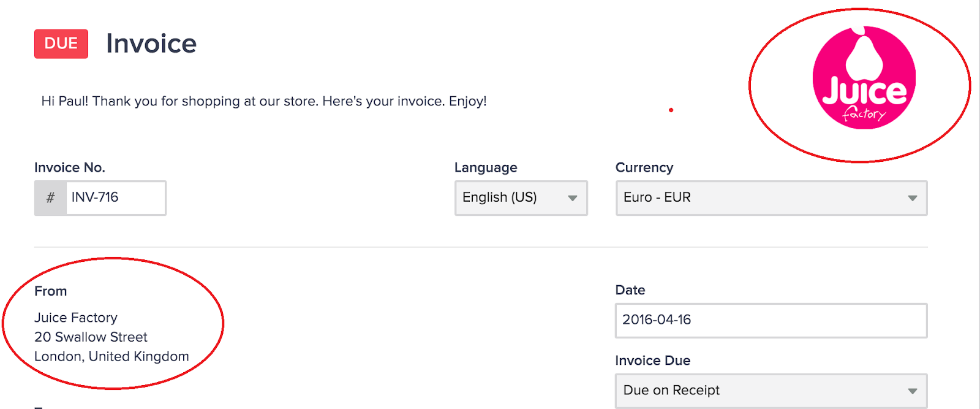Click the 'From' section label
980x409 pixels.
click(x=51, y=291)
